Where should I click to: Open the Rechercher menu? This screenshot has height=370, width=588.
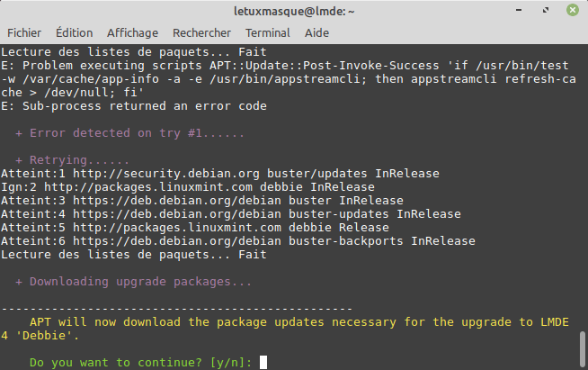[201, 32]
